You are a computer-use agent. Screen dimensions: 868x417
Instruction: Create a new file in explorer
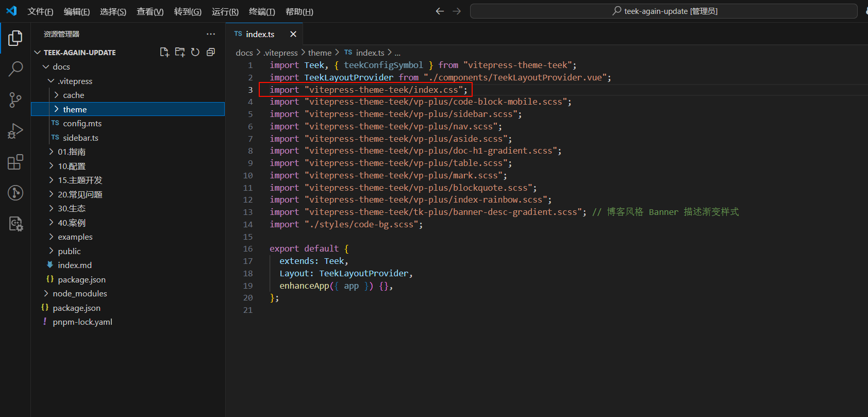coord(164,52)
